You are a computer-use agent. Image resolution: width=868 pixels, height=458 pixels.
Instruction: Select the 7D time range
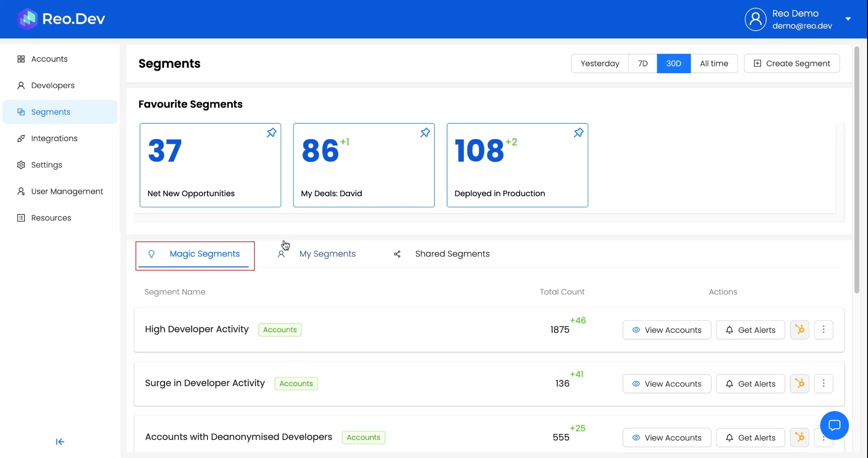point(642,64)
